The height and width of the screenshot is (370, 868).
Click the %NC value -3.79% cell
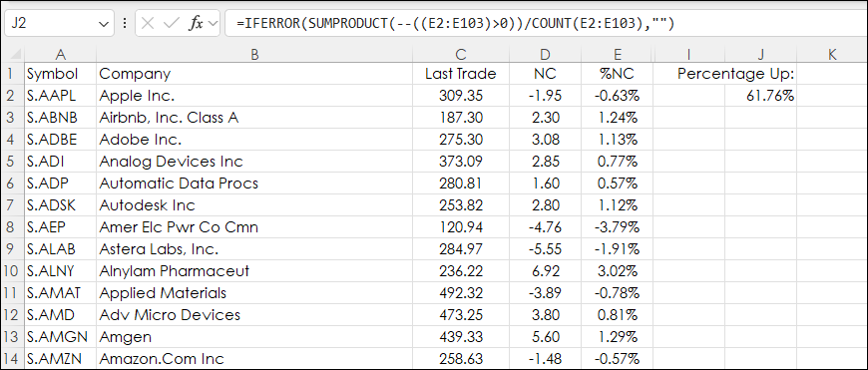click(x=618, y=227)
